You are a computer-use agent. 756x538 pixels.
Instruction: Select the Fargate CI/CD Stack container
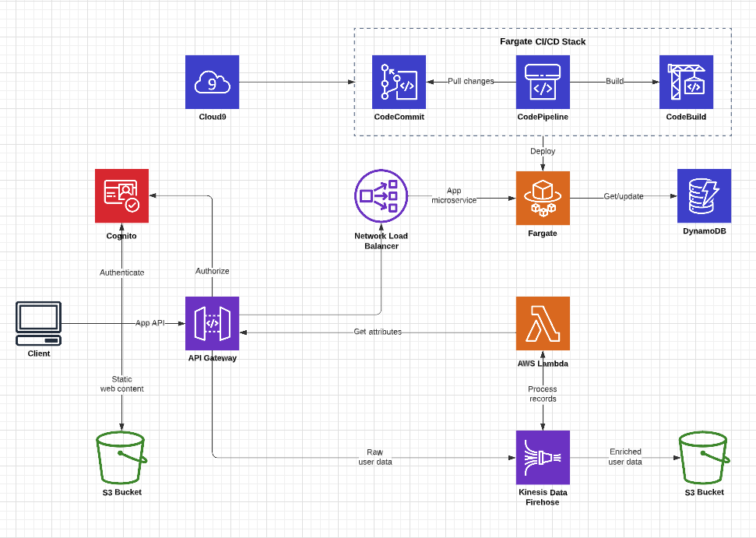pyautogui.click(x=543, y=42)
